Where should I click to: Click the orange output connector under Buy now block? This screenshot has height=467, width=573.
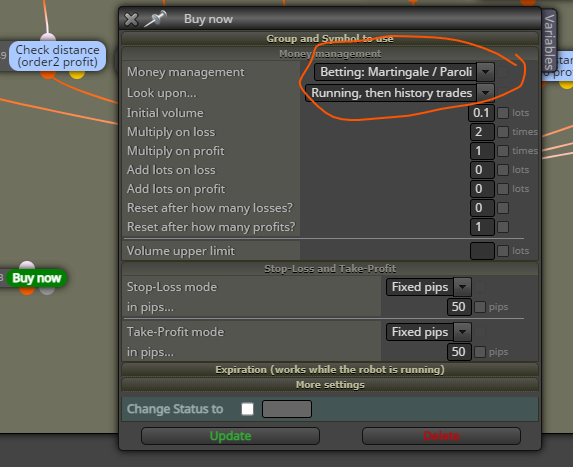click(27, 291)
